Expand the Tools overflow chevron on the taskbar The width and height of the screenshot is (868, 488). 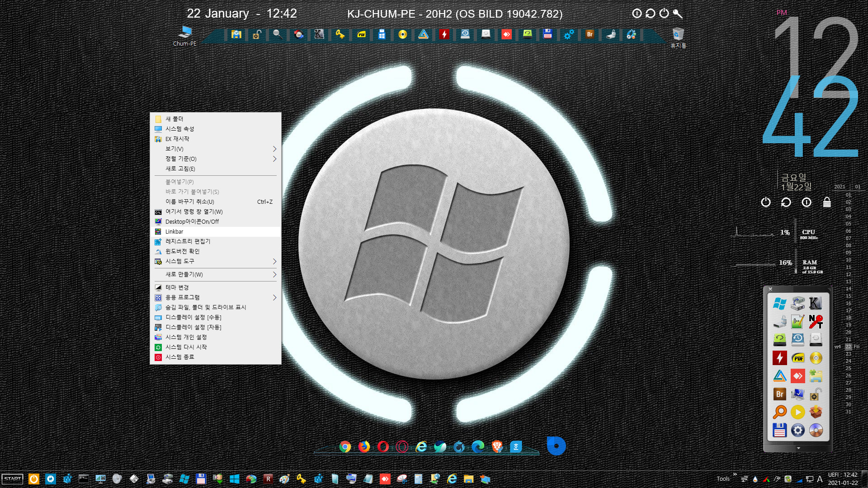[735, 474]
